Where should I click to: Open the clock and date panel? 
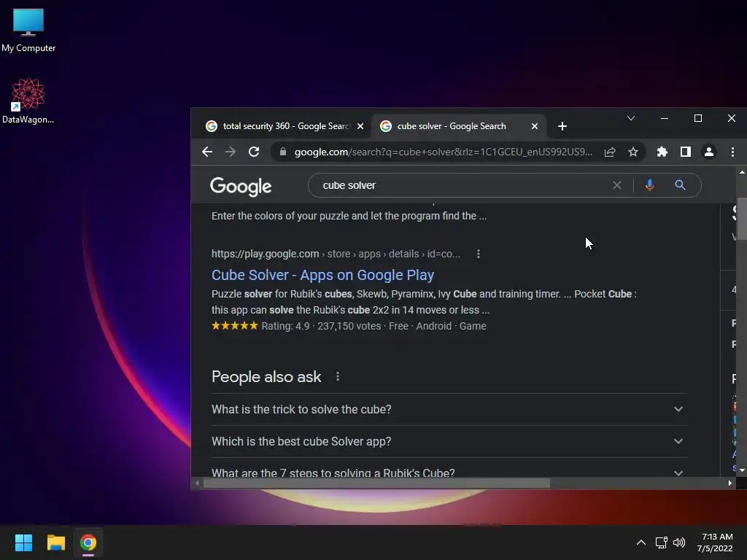point(715,542)
